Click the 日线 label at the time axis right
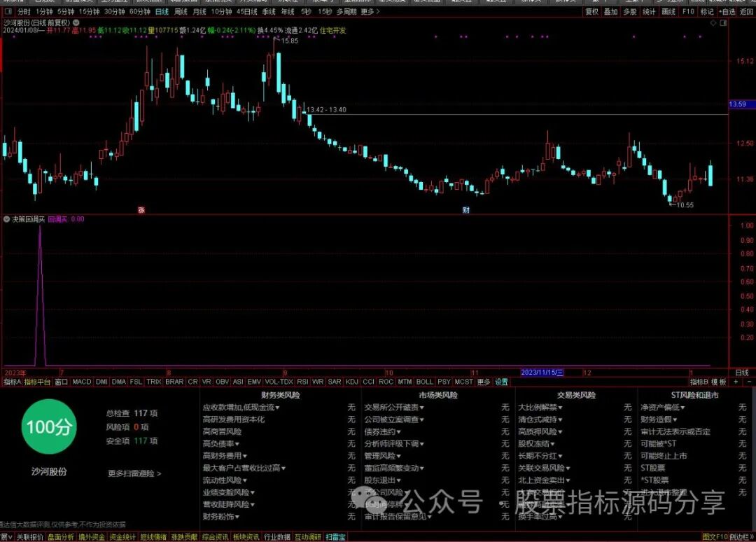The height and width of the screenshot is (542, 756). click(x=742, y=373)
